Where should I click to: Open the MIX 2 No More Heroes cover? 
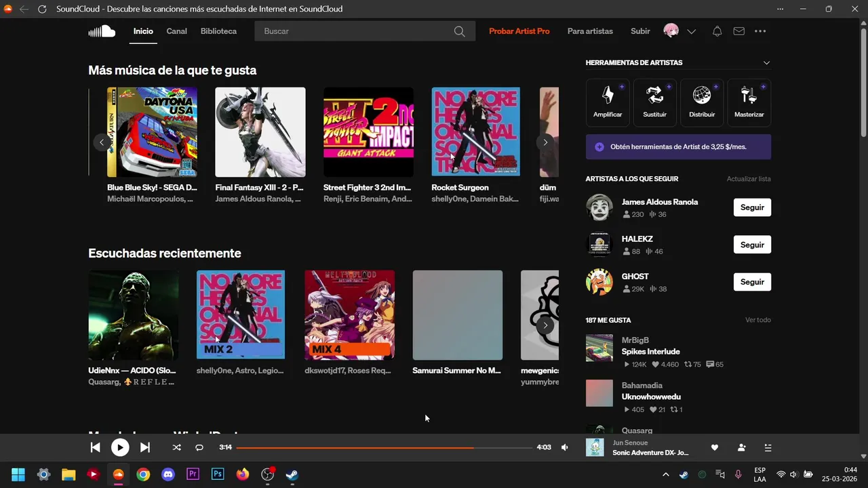(x=241, y=315)
